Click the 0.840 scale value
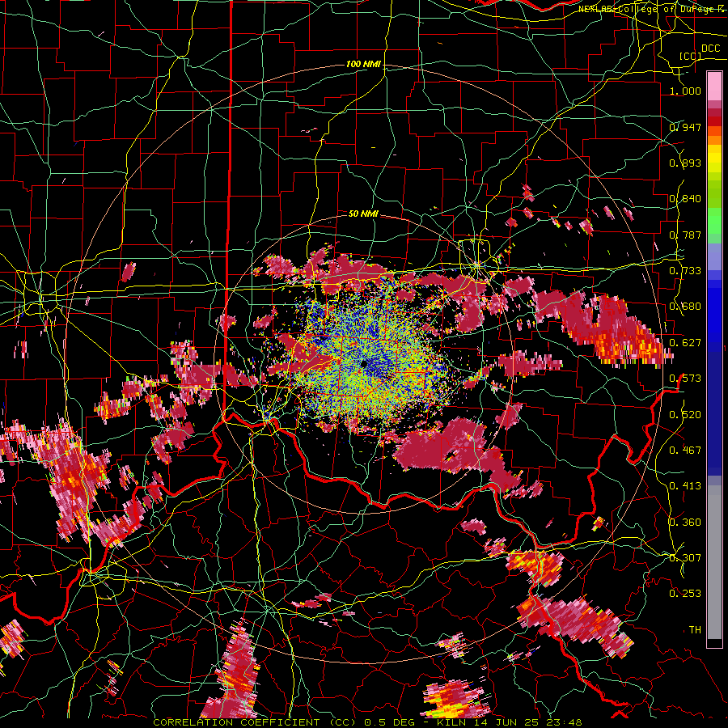Viewport: 728px width, 728px height. coord(685,199)
